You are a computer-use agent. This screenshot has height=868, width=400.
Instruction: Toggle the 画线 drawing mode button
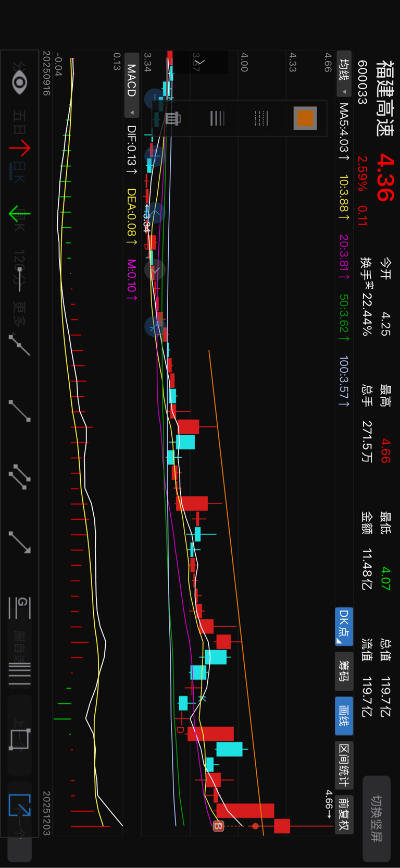(x=344, y=716)
